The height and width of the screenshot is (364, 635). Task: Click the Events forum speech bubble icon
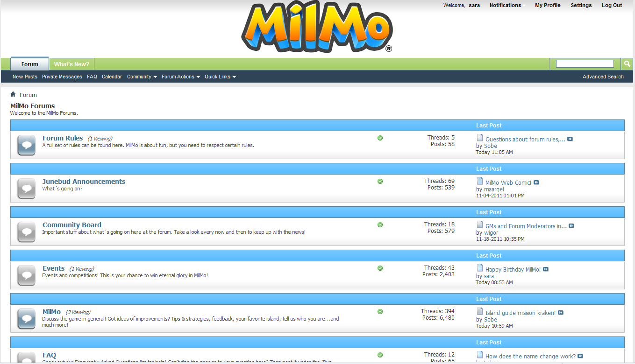point(26,275)
